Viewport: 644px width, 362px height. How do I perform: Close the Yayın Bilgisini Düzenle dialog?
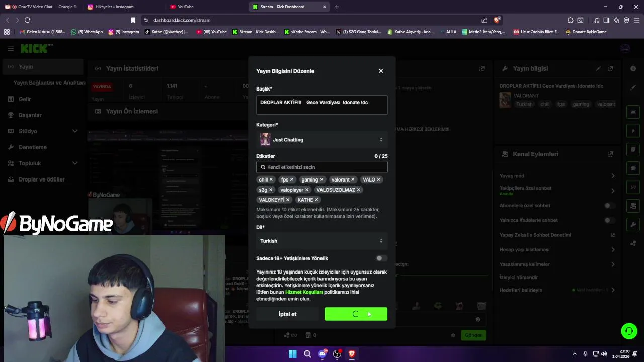click(381, 71)
